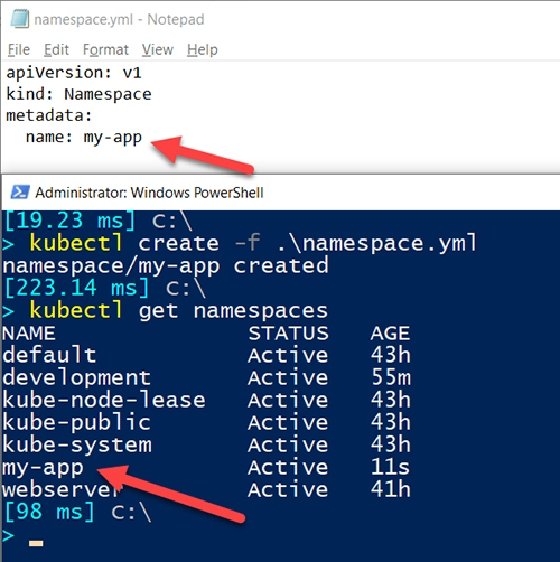The image size is (560, 562).
Task: Click the '11s' age of my-app namespace
Action: pos(390,467)
